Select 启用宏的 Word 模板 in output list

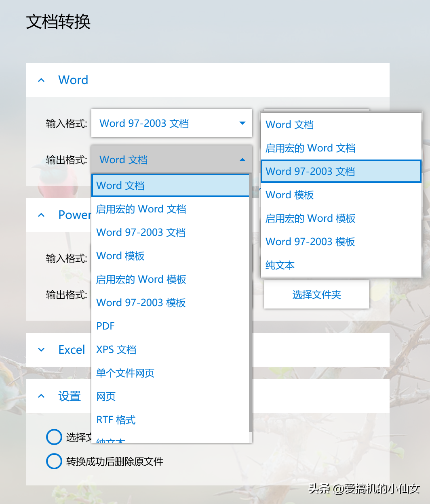(x=171, y=279)
